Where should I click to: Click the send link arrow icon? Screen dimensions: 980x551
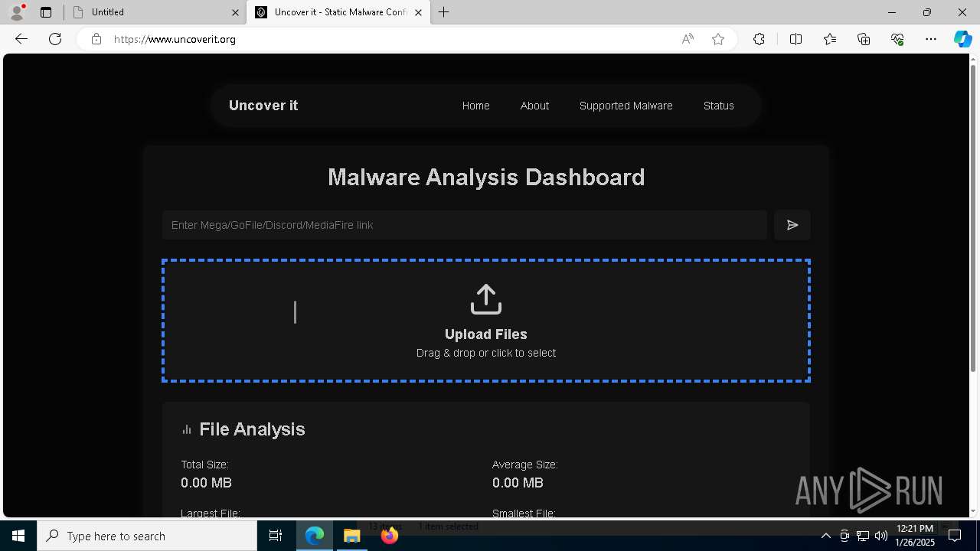792,225
